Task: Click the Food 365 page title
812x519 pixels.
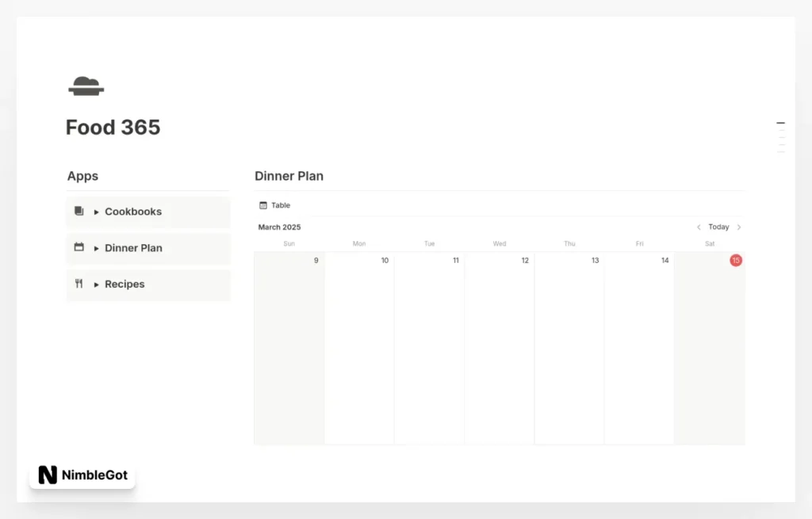Action: (x=113, y=128)
